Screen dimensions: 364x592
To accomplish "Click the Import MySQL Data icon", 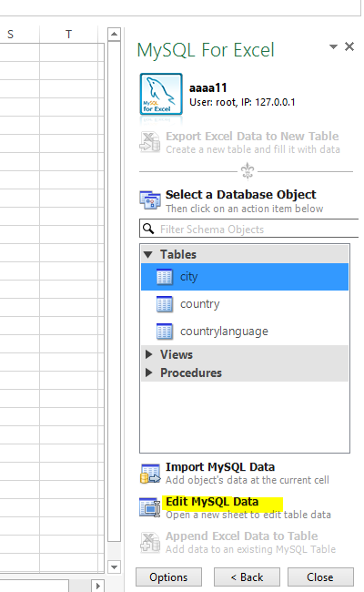I will point(150,474).
